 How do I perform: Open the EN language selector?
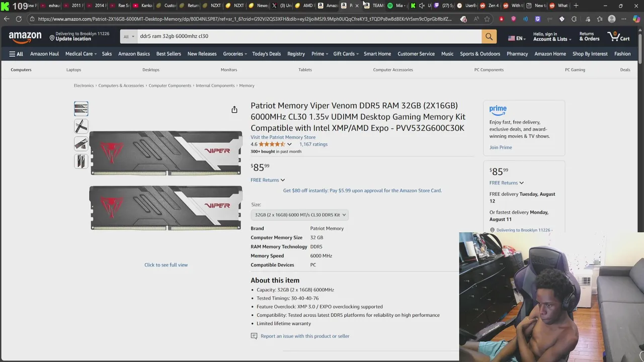click(x=516, y=38)
